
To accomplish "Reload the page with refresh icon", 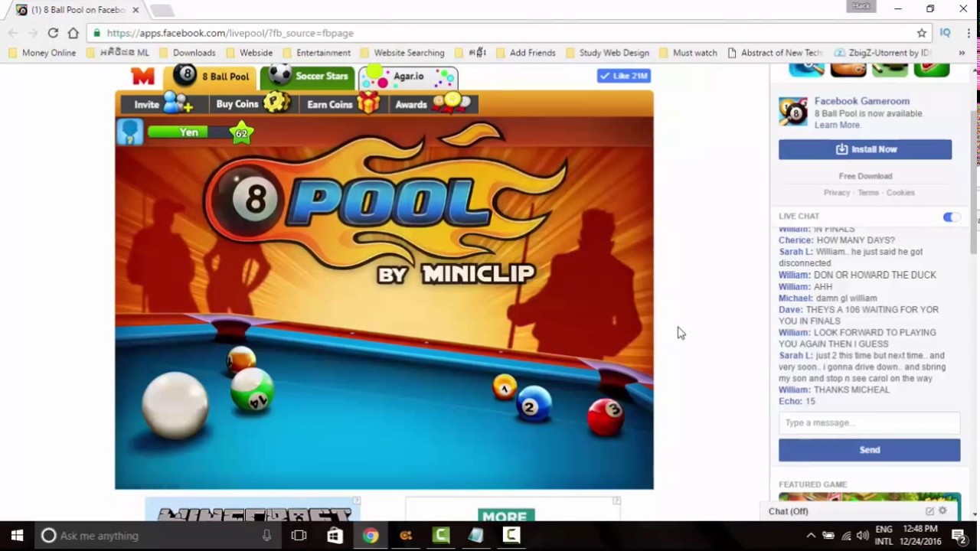I will click(x=53, y=33).
